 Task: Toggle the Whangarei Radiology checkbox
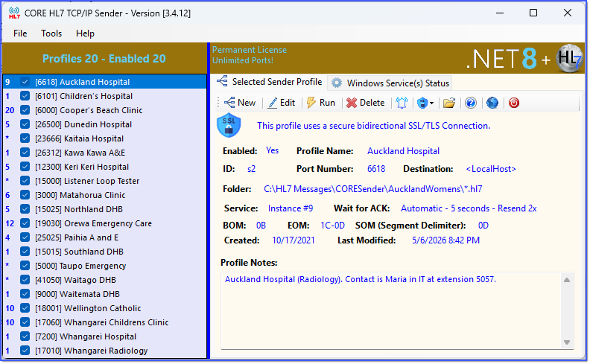point(25,351)
